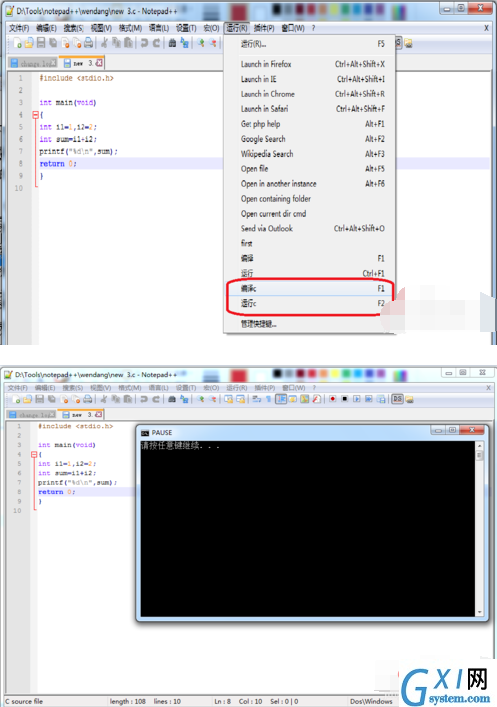Click Open file icon in window with open Run menu
The width and height of the screenshot is (497, 707).
pos(29,43)
